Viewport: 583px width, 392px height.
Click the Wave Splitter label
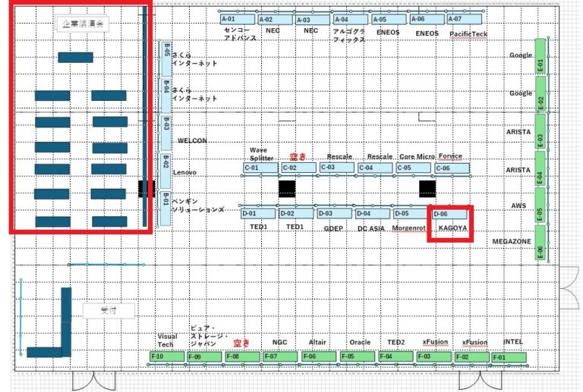click(261, 154)
